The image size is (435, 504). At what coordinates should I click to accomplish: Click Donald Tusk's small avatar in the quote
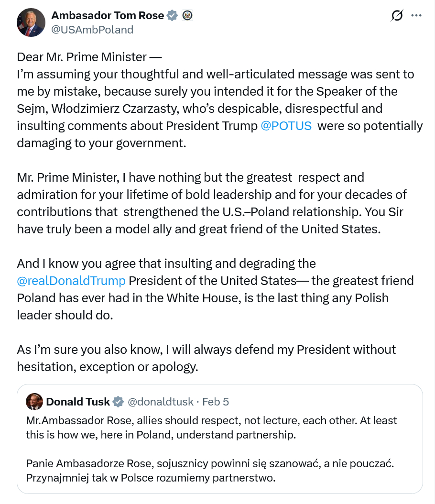coord(34,402)
